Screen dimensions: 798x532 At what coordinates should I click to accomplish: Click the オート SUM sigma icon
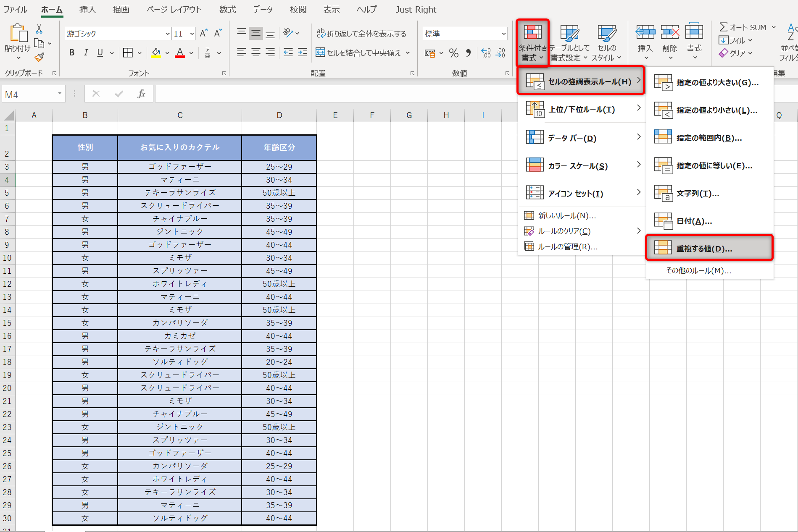pos(724,27)
